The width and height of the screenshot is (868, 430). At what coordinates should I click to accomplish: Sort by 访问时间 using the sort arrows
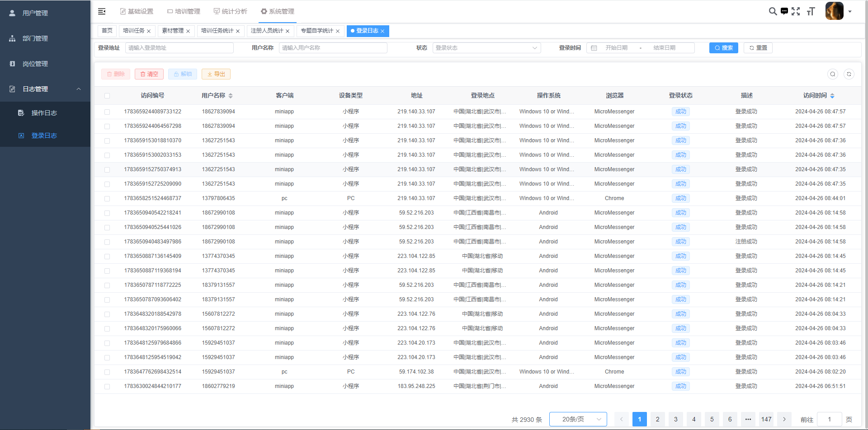pos(832,96)
